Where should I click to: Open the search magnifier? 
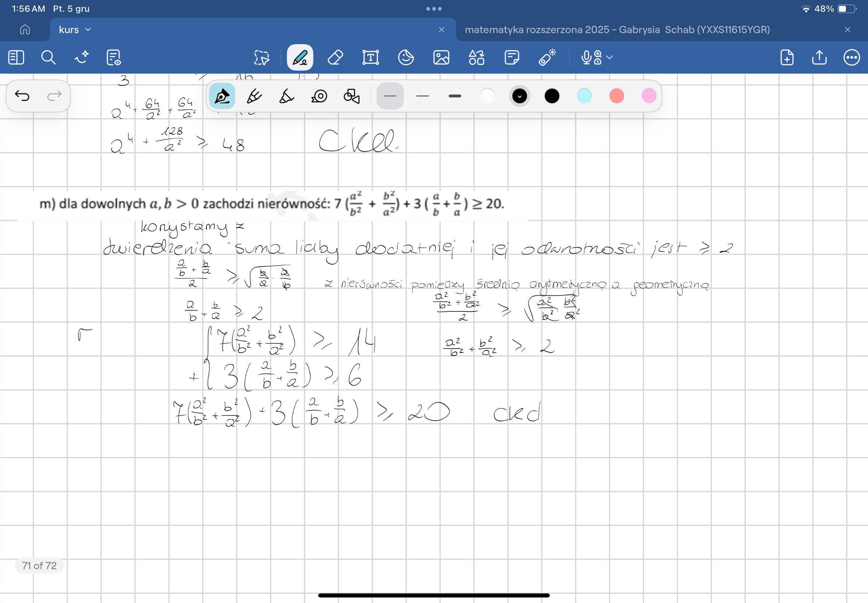[x=49, y=58]
